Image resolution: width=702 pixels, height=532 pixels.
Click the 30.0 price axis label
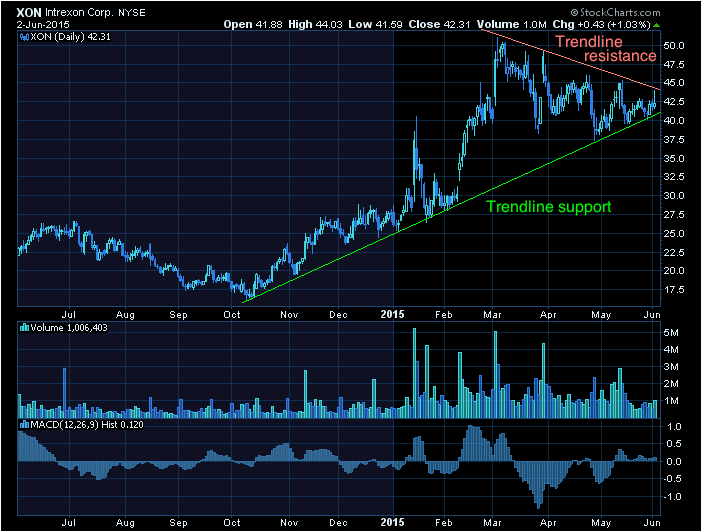pos(674,196)
